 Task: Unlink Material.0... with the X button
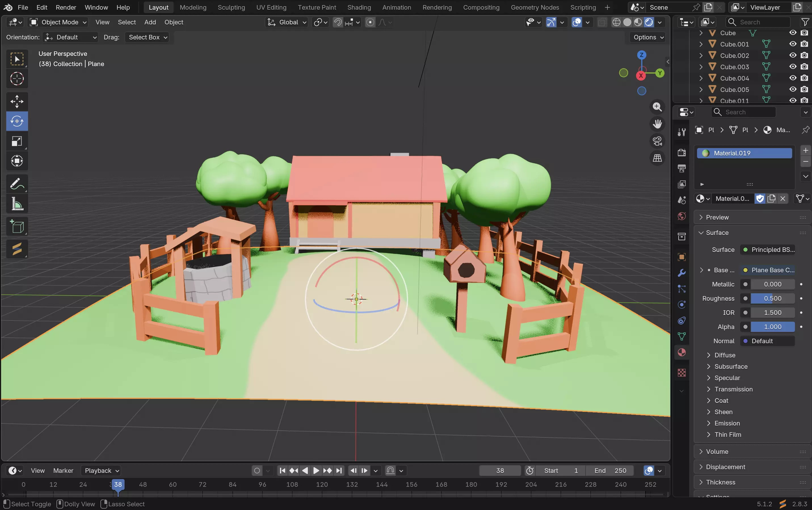783,199
